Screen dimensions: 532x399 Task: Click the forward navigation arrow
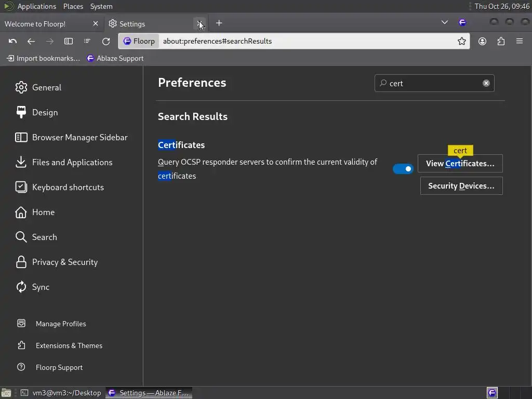(x=49, y=41)
